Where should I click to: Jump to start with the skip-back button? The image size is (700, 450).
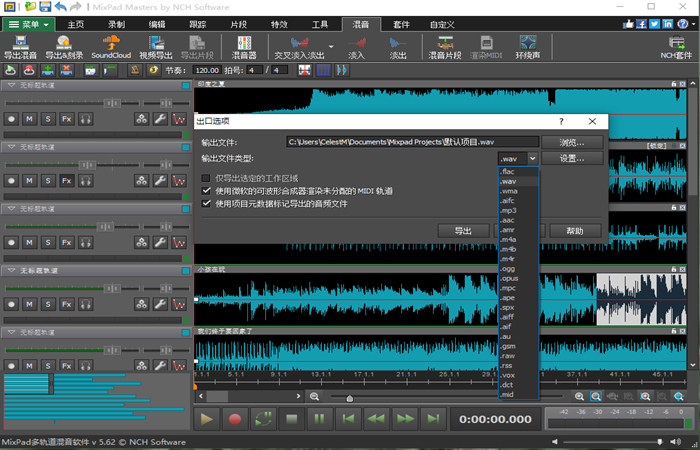click(x=348, y=419)
